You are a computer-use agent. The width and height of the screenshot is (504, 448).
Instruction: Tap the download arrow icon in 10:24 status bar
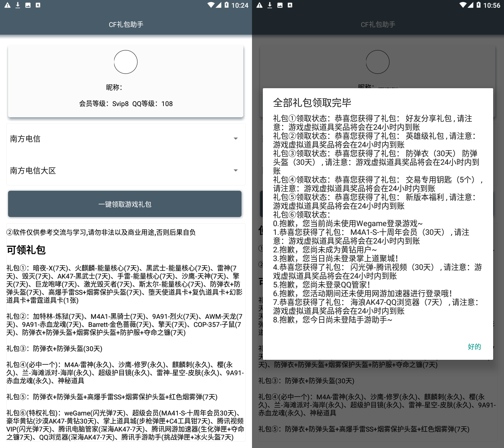[x=17, y=5]
